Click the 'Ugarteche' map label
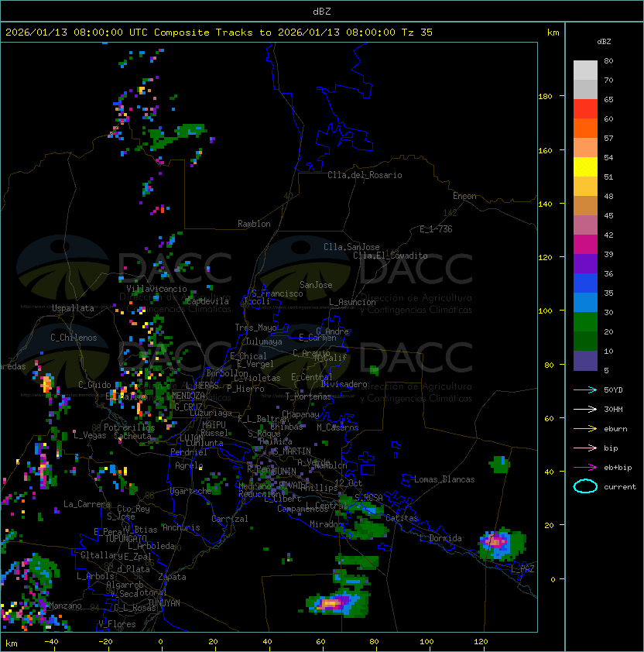Screen dimensions: 644x652 click(191, 491)
